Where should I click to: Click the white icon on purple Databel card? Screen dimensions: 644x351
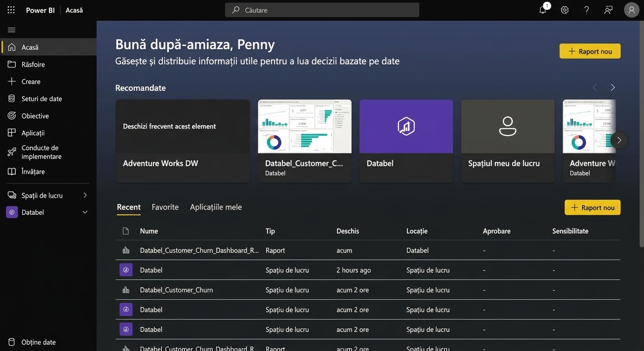pos(406,127)
